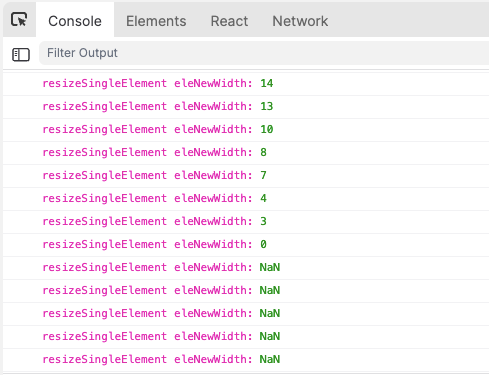Toggle the console sidebar panel icon
This screenshot has height=375, width=489.
point(21,55)
